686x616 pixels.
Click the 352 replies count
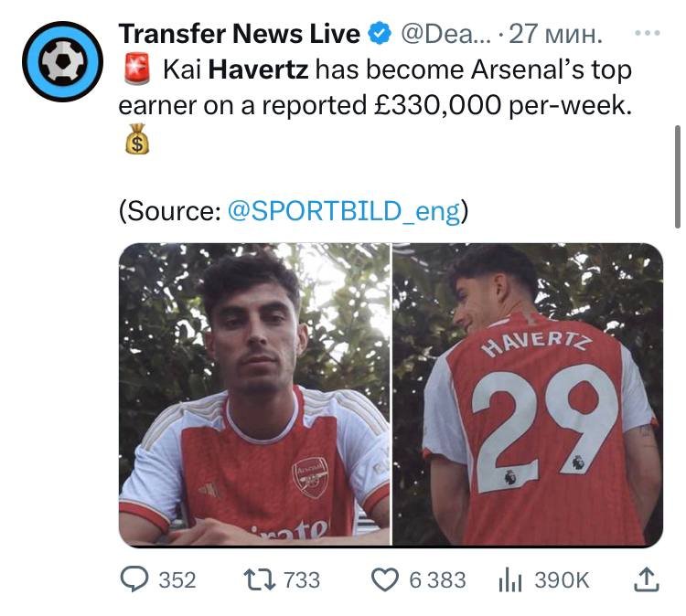(177, 579)
